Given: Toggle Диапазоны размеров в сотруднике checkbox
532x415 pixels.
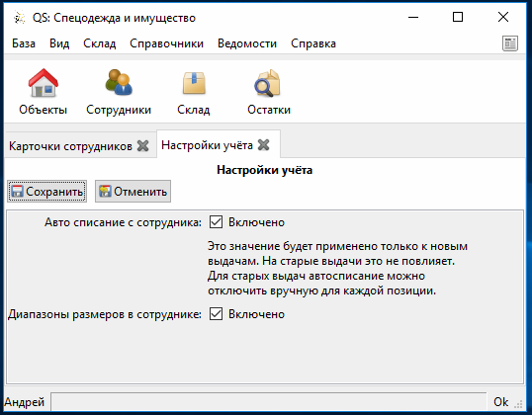Looking at the screenshot, I should [x=216, y=314].
